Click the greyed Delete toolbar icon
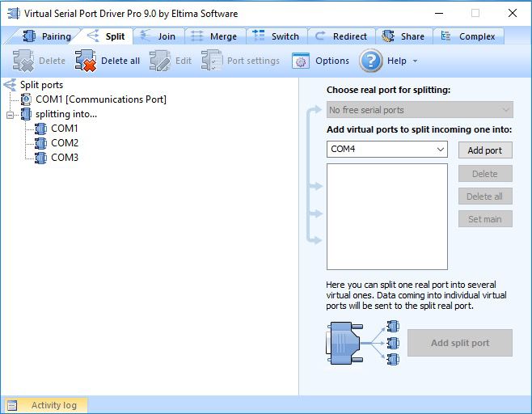 [23, 61]
